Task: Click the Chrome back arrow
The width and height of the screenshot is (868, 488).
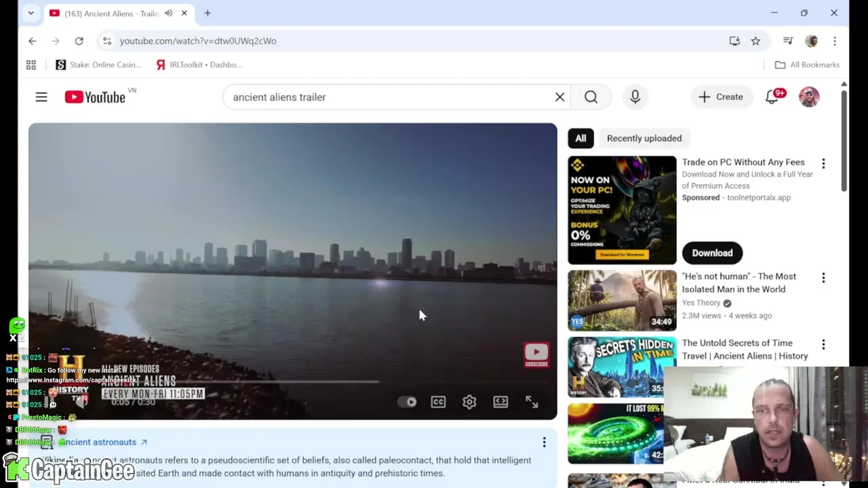Action: [x=32, y=41]
